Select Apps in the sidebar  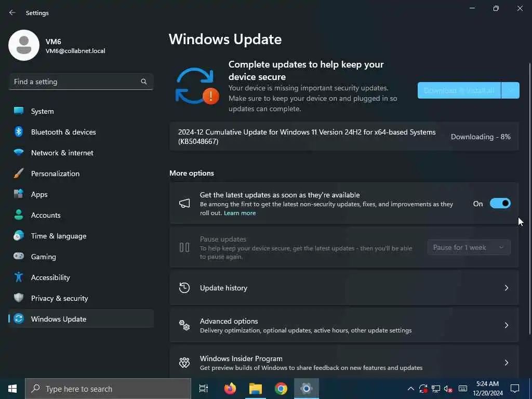coord(81,194)
